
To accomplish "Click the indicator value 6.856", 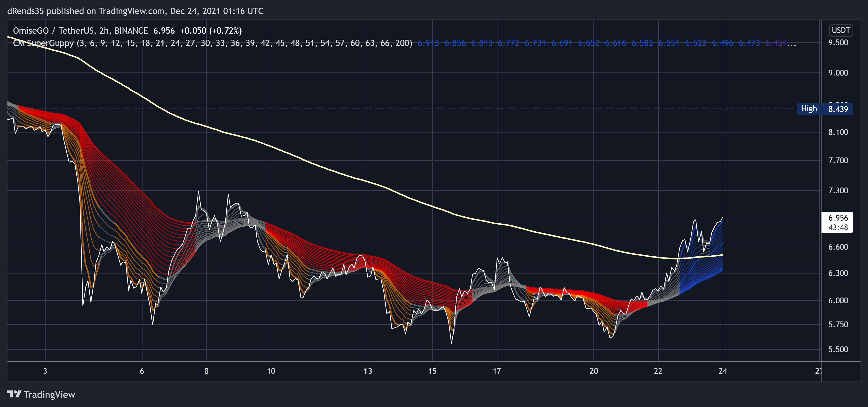I will (x=455, y=43).
